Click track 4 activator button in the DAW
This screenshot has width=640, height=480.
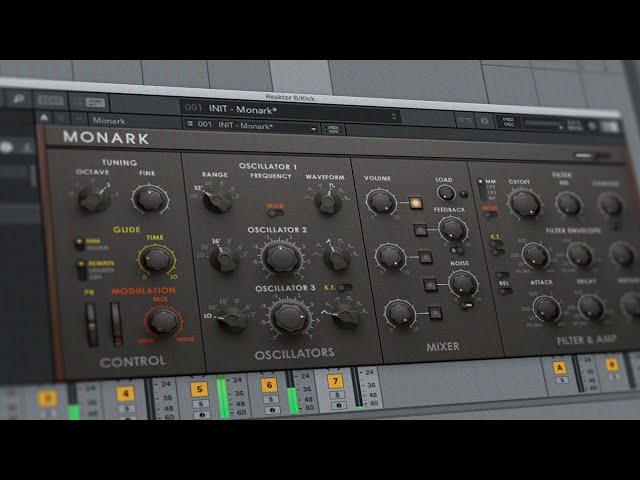point(125,394)
